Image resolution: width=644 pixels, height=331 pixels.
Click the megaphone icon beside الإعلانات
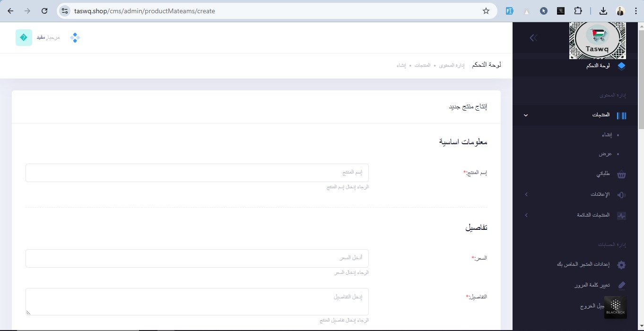click(x=621, y=195)
